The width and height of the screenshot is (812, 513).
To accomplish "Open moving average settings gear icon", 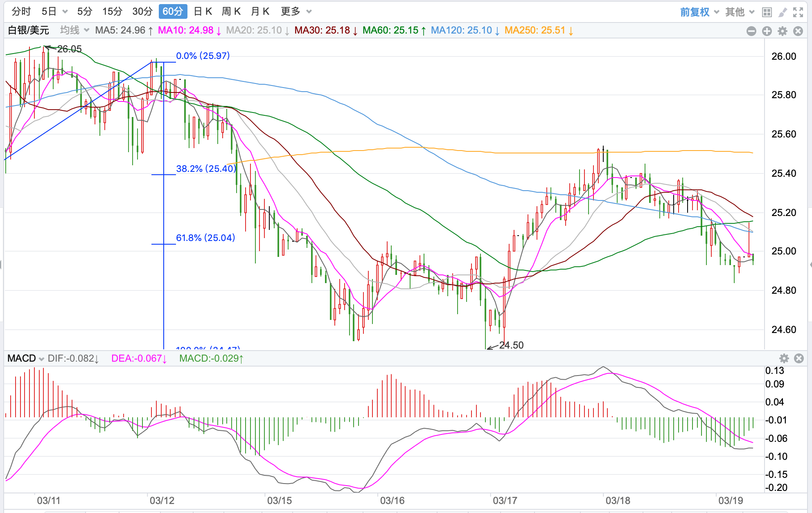I will (783, 31).
